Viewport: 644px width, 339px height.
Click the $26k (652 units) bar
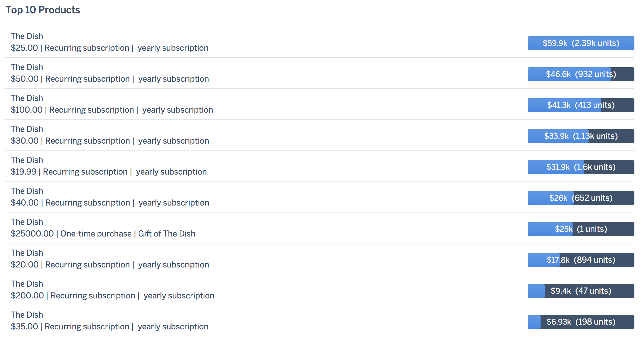coord(581,198)
